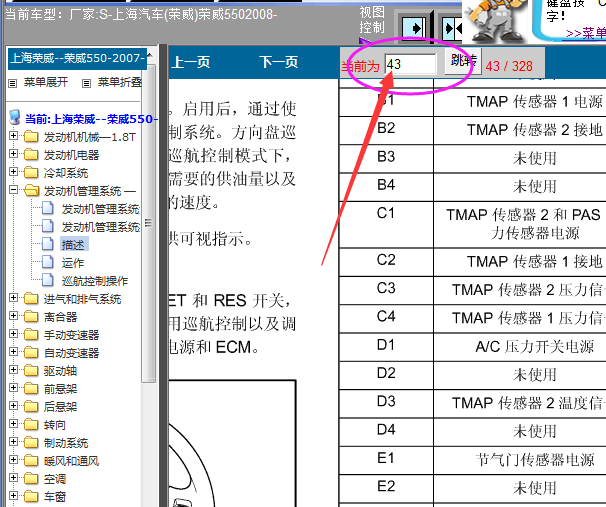Open the 运作 tree page
This screenshot has height=507, width=606.
73,263
